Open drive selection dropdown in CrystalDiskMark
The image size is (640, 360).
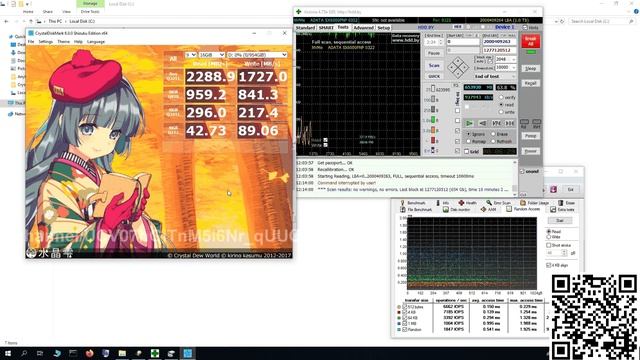point(257,55)
